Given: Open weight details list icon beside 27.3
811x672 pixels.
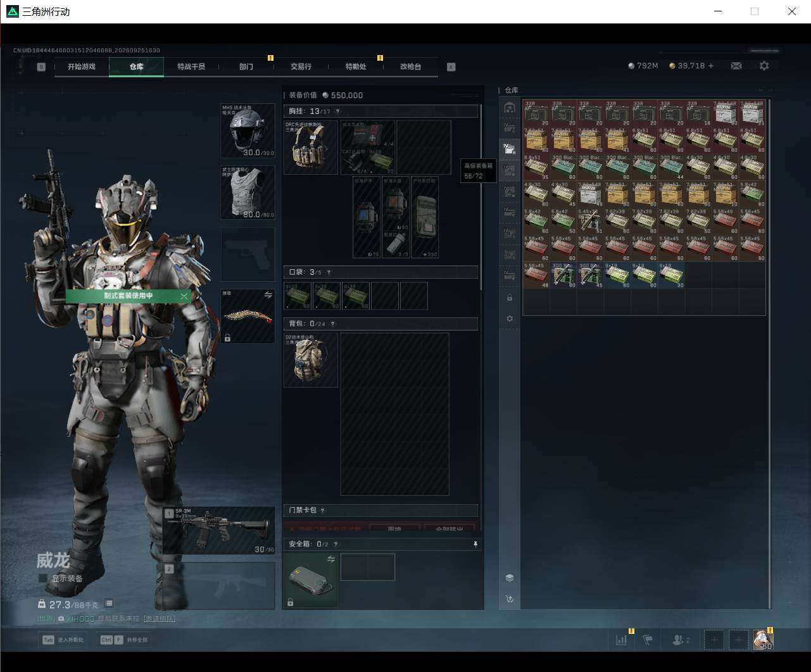Looking at the screenshot, I should coord(109,604).
